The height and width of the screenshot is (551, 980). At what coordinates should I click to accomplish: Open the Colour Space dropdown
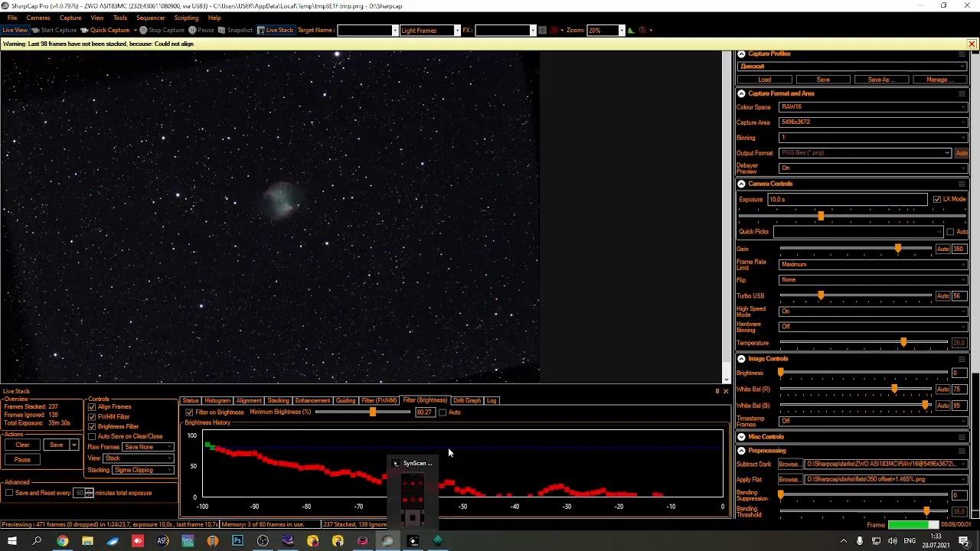coord(872,107)
